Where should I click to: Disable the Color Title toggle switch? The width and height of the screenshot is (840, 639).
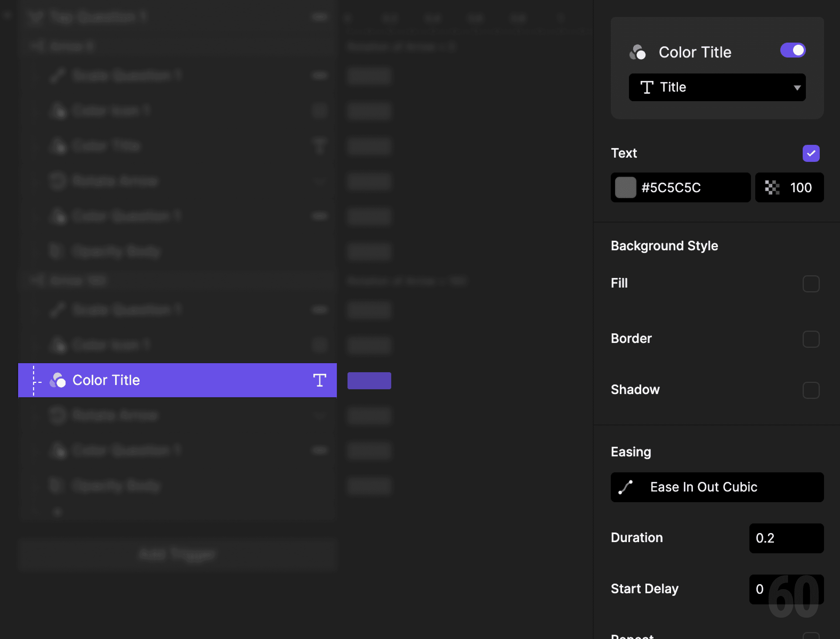click(793, 50)
